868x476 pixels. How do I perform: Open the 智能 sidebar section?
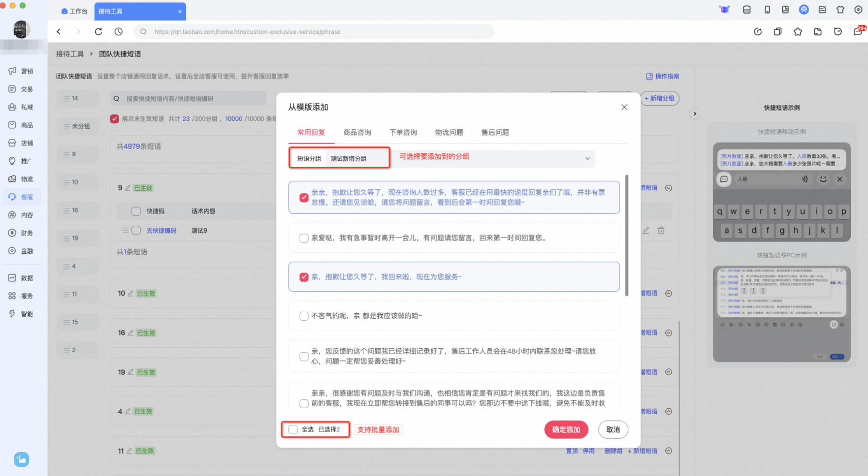coord(21,314)
